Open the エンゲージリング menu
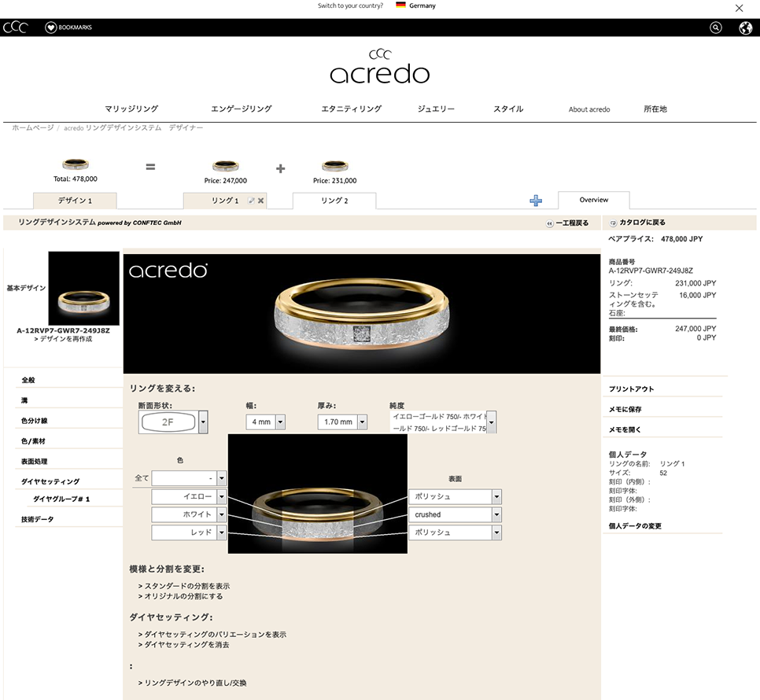 click(x=241, y=109)
